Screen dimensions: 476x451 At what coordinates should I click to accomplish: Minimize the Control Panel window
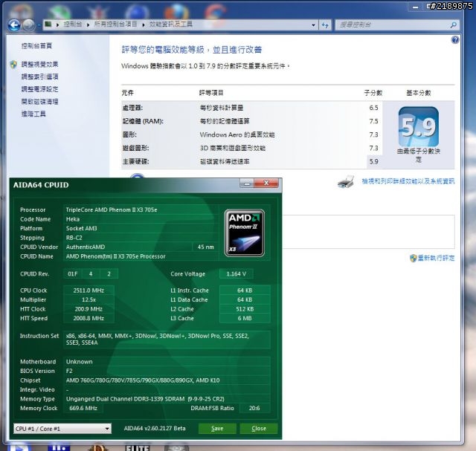(416, 7)
